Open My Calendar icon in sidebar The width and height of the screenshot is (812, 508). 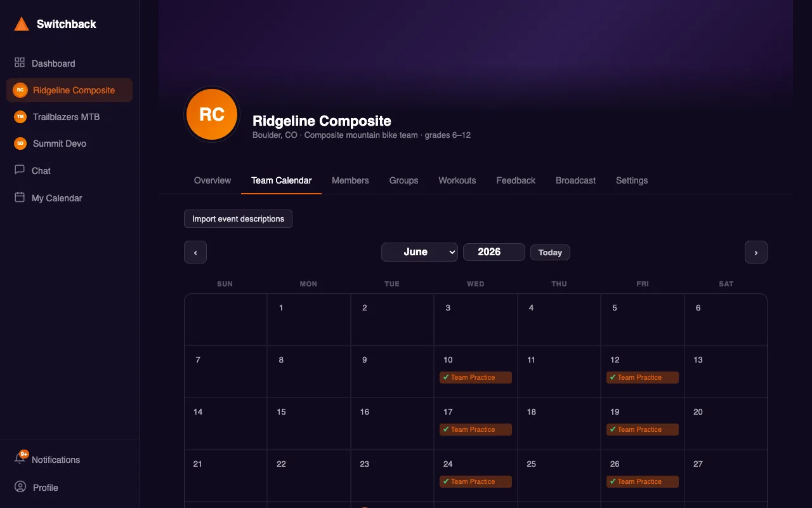tap(20, 197)
